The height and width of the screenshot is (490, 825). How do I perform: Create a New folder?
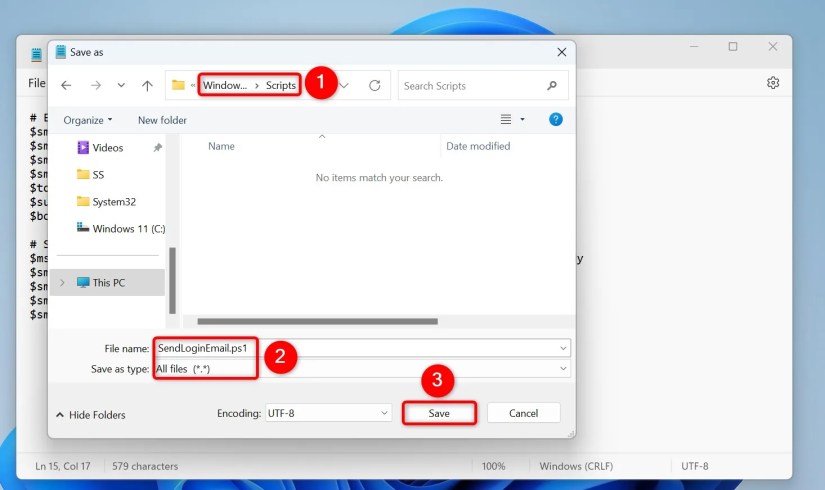(x=162, y=120)
